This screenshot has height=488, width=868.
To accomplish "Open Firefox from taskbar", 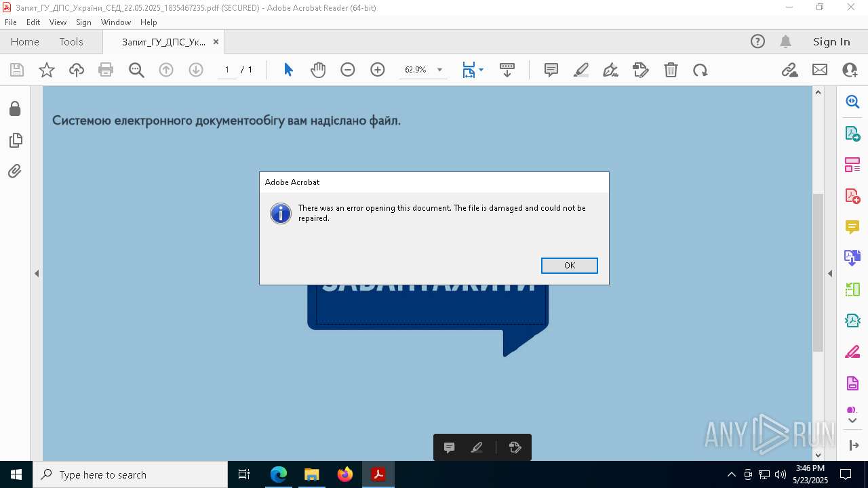I will (x=345, y=474).
